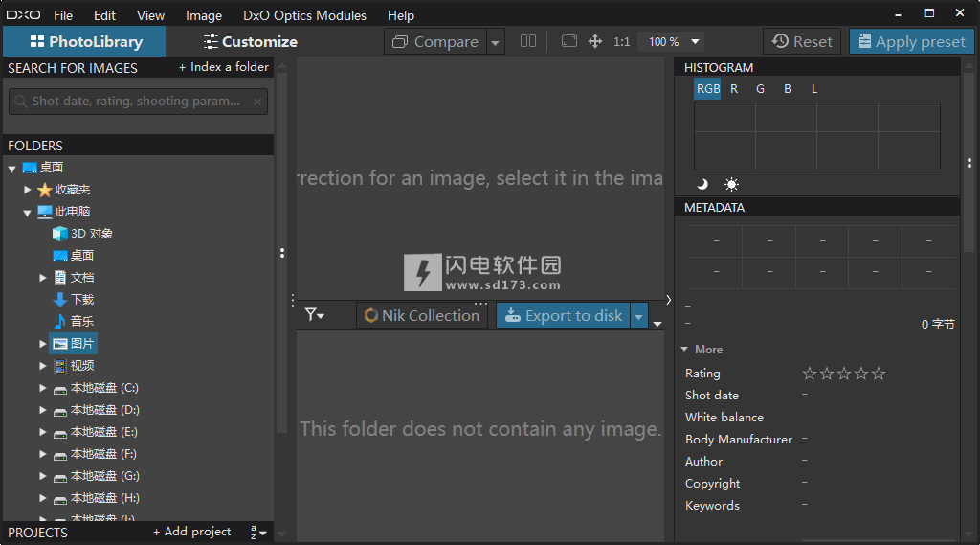Image resolution: width=980 pixels, height=545 pixels.
Task: Click the Apply preset button
Action: tap(912, 41)
